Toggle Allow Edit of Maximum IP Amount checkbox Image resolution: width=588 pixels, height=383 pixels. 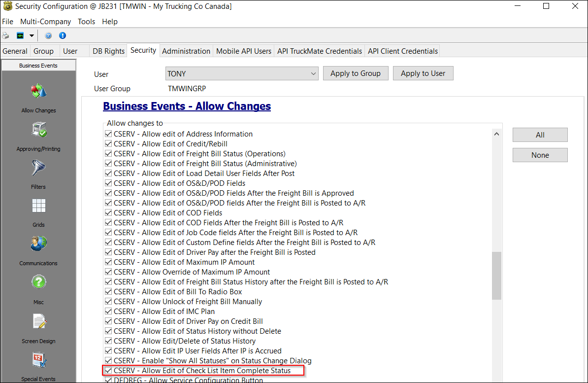(x=108, y=262)
